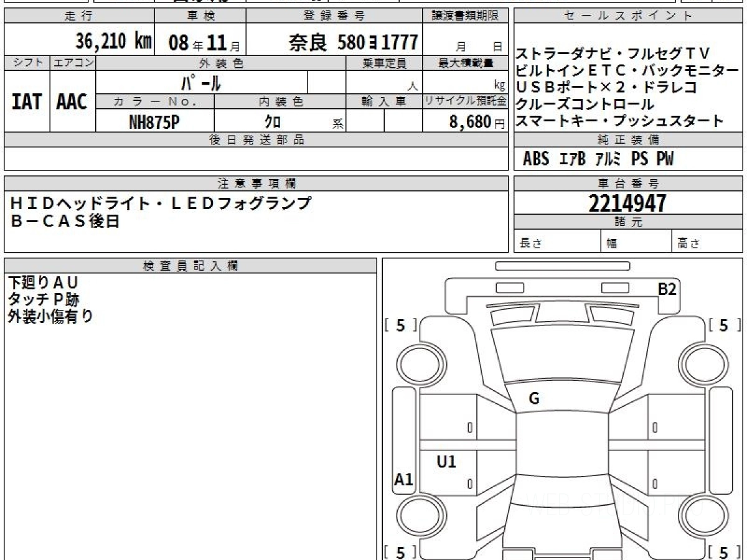Click the 後日発送部品 heading
The image size is (747, 560).
pos(256,139)
